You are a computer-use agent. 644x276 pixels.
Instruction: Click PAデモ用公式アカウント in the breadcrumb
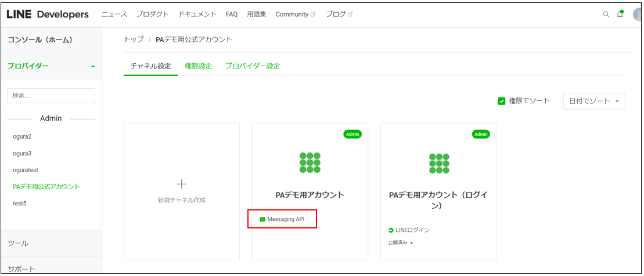click(194, 39)
